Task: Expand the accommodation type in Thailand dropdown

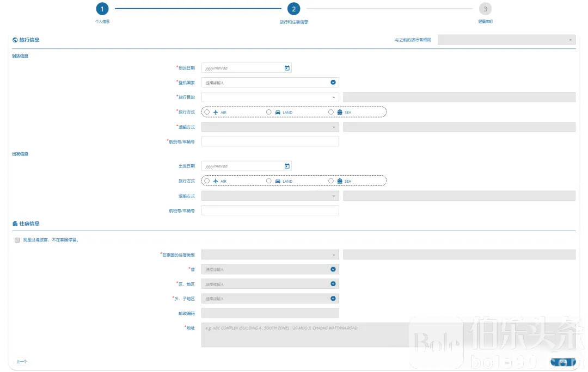Action: tap(270, 255)
